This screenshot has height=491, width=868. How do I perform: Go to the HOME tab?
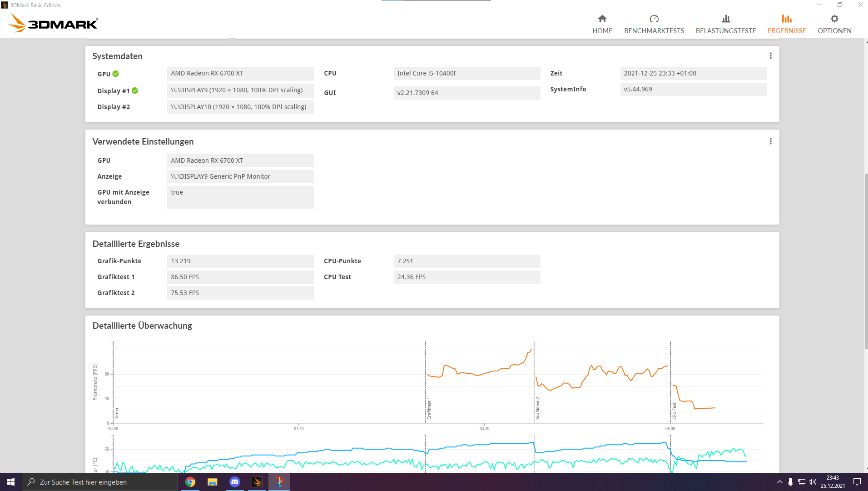602,24
